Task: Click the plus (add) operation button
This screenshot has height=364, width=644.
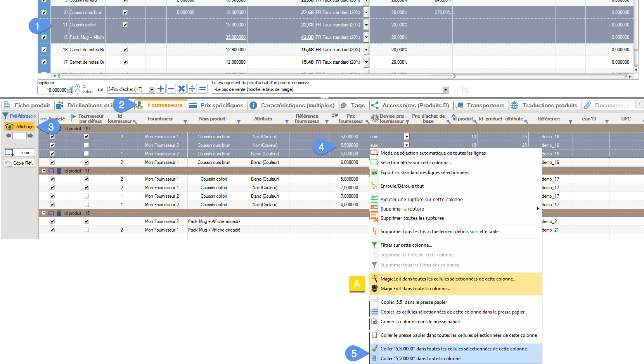Action: [161, 89]
